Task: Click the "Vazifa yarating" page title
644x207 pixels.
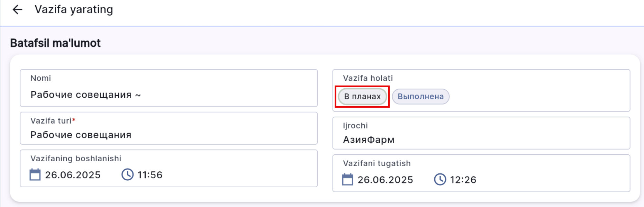Action: [74, 10]
